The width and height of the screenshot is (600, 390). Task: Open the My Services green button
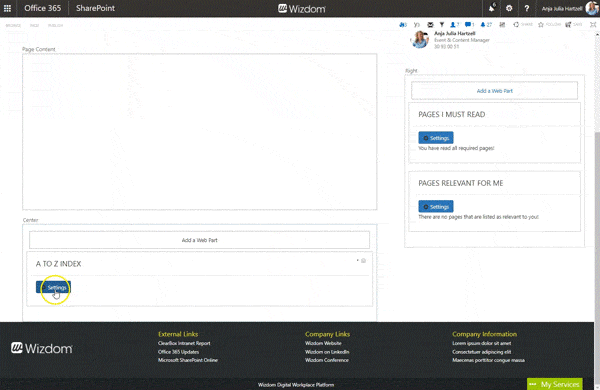[x=555, y=384]
